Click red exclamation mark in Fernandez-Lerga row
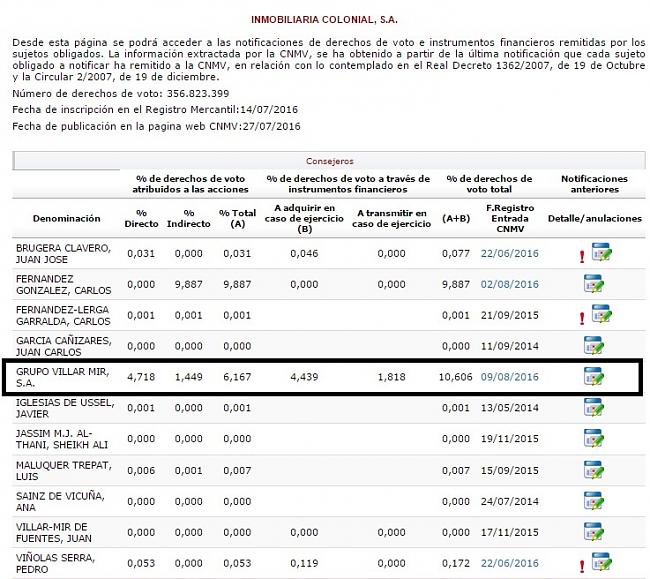The image size is (650, 579). tap(581, 318)
